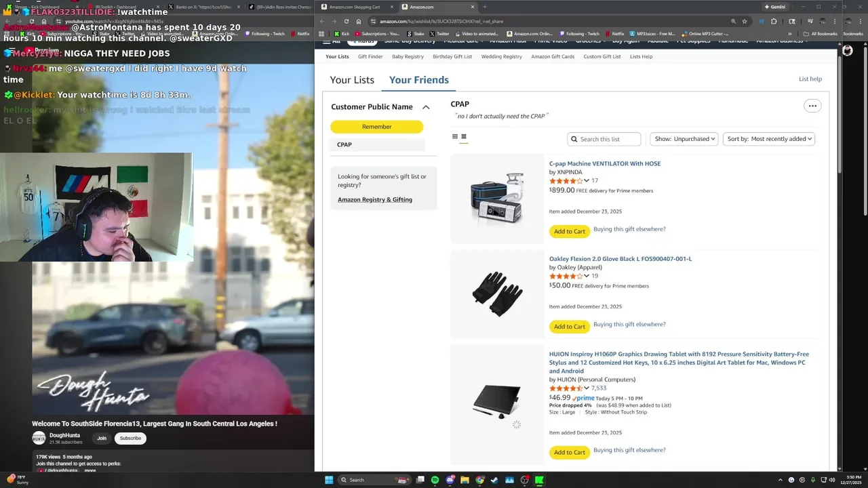This screenshot has height=488, width=868.
Task: Expand rating popup for Oakley gloves
Action: tap(587, 276)
